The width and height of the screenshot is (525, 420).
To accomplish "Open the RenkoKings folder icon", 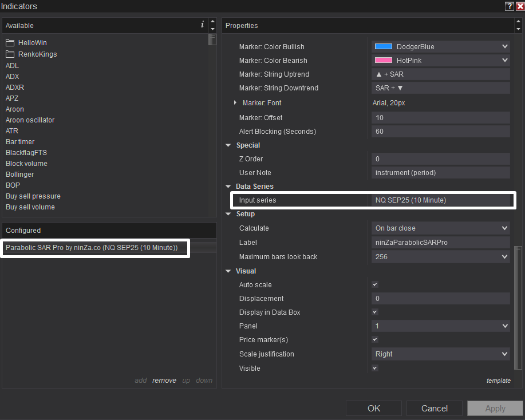I will [x=10, y=54].
